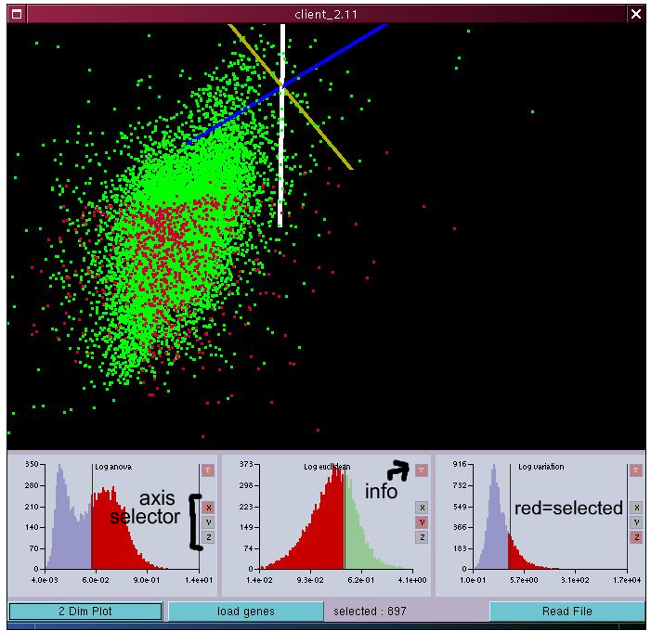Screen dimensions: 664x644
Task: Set Log euclidean as the Z axis
Action: click(422, 537)
